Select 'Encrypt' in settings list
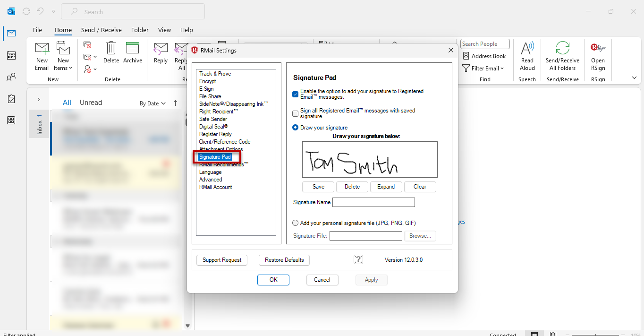The height and width of the screenshot is (336, 644). point(208,81)
